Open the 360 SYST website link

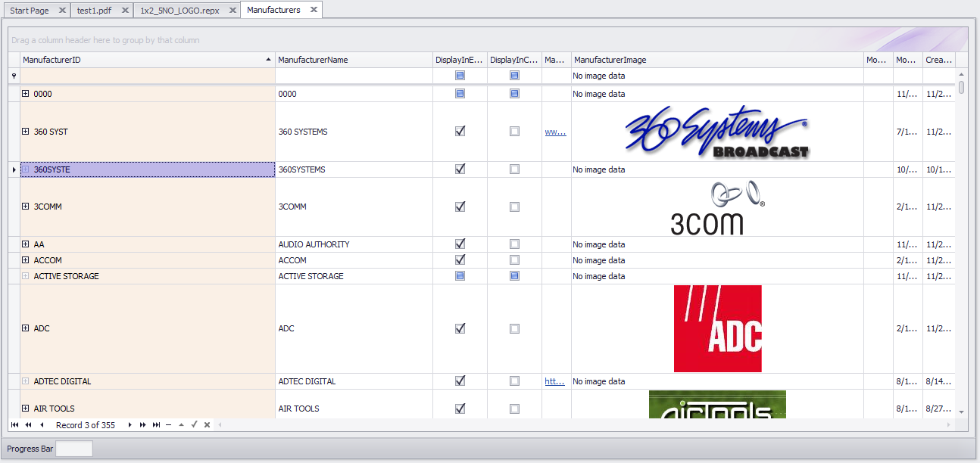(x=555, y=132)
